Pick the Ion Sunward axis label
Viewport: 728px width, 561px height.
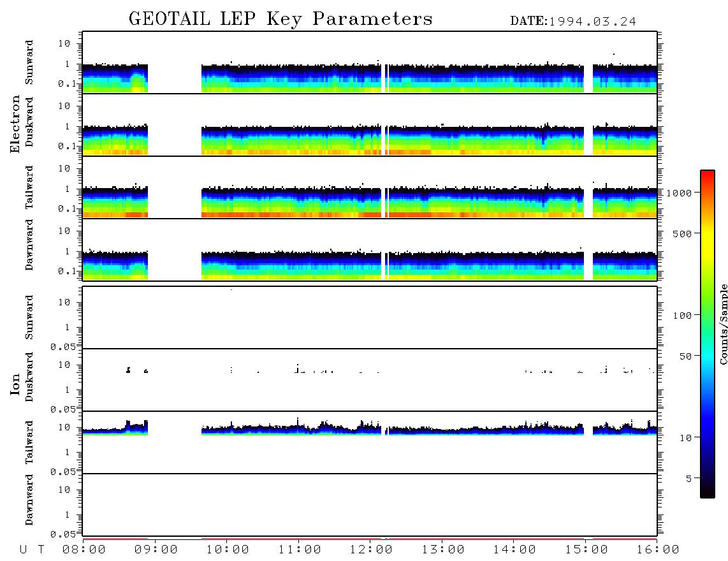tap(29, 317)
